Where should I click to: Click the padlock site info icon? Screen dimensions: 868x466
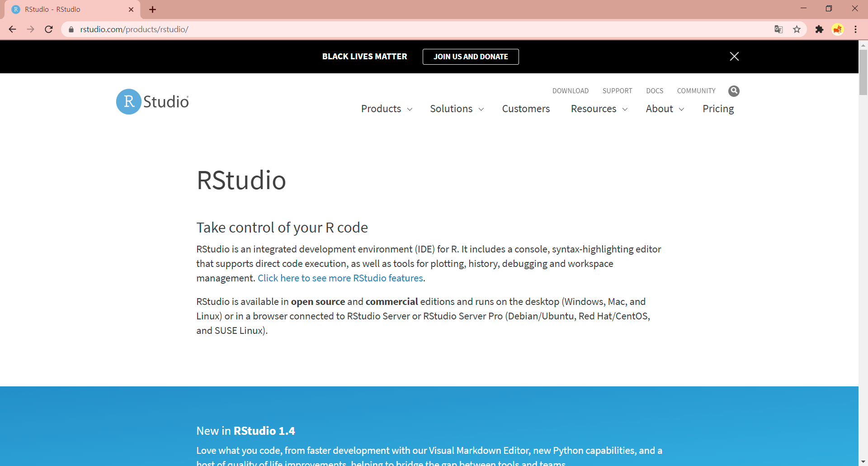pyautogui.click(x=71, y=29)
